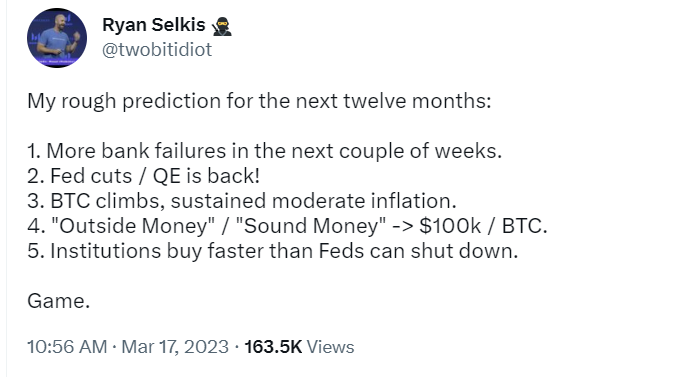The width and height of the screenshot is (691, 377).
Task: Select the 'More bank failures' prediction line
Action: pyautogui.click(x=264, y=151)
